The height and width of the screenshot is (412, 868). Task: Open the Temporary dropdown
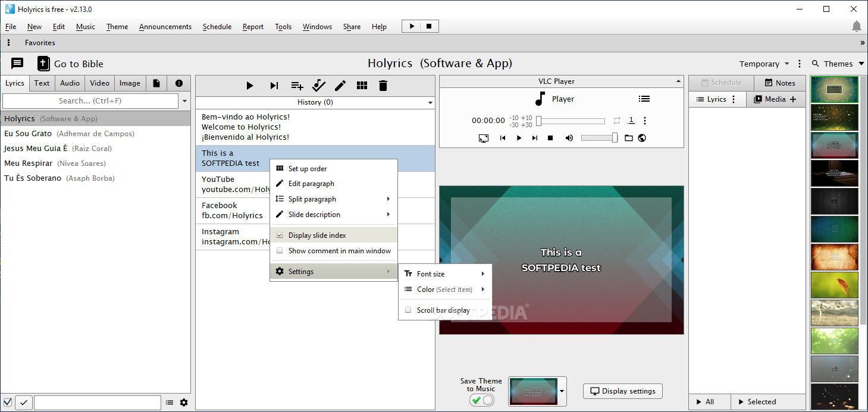[764, 64]
